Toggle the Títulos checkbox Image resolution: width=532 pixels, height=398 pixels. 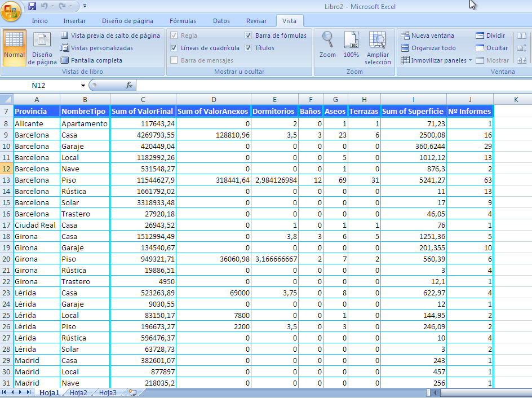click(x=249, y=48)
